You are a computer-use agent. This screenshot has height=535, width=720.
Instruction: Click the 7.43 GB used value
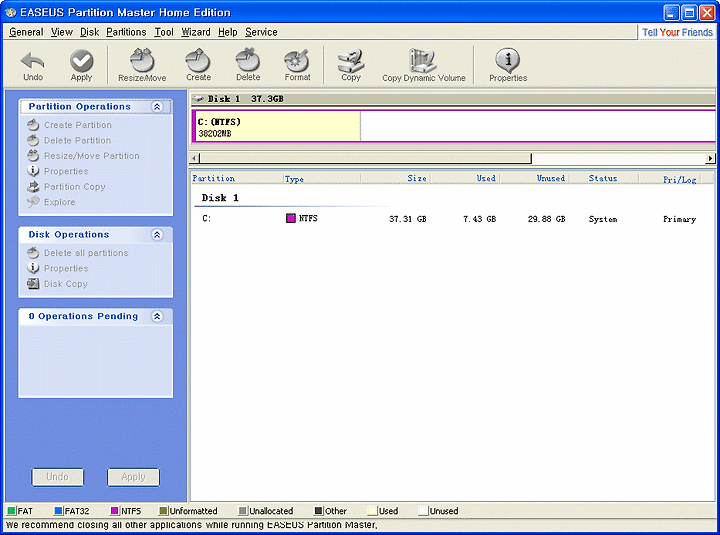(x=479, y=219)
